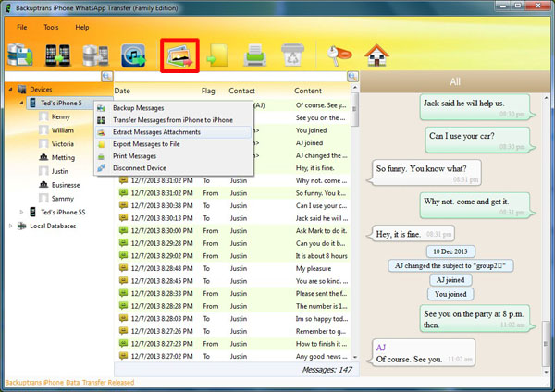
Task: Select the Victoria contact
Action: [x=63, y=144]
